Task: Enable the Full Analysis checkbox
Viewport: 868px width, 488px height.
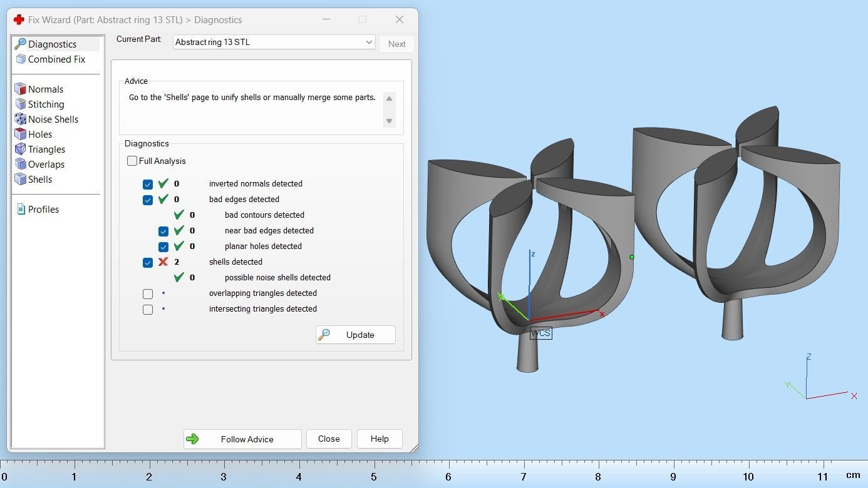Action: (132, 161)
